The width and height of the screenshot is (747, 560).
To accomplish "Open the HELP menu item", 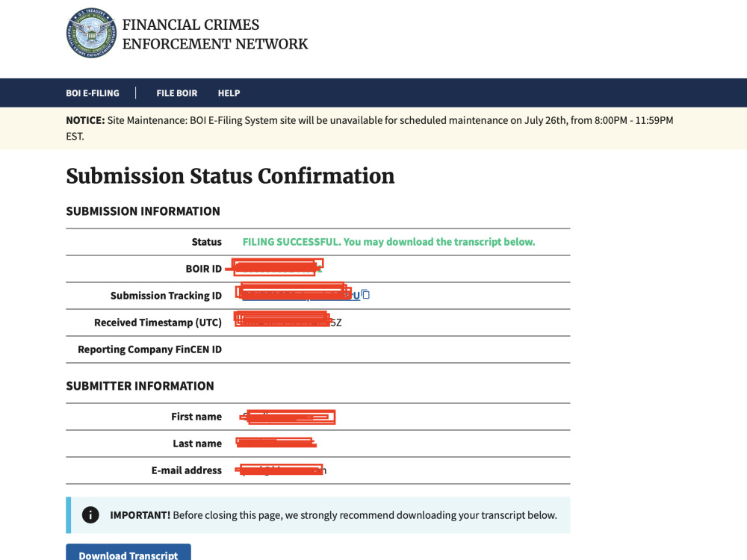I will point(229,93).
